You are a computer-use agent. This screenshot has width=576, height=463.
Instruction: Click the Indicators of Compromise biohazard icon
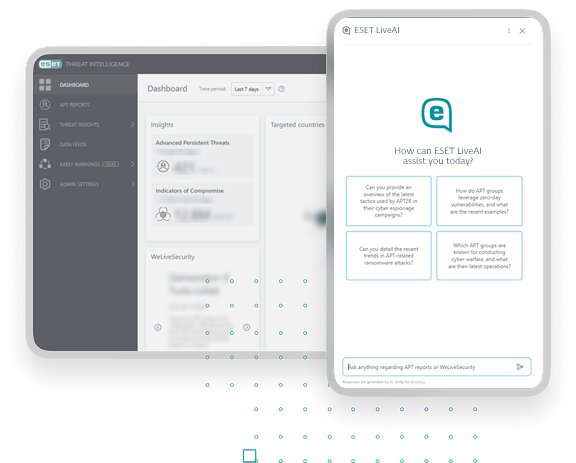[163, 214]
